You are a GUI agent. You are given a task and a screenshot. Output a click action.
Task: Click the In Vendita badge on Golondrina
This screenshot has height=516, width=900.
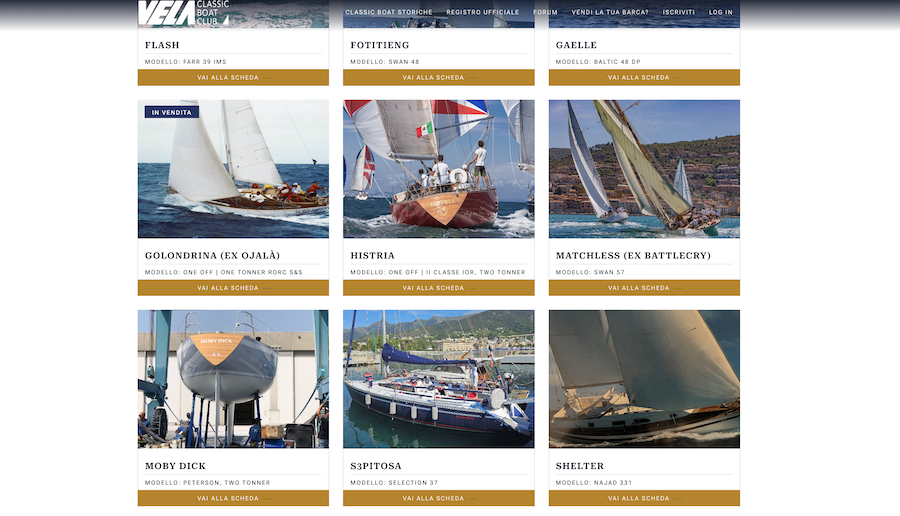172,112
